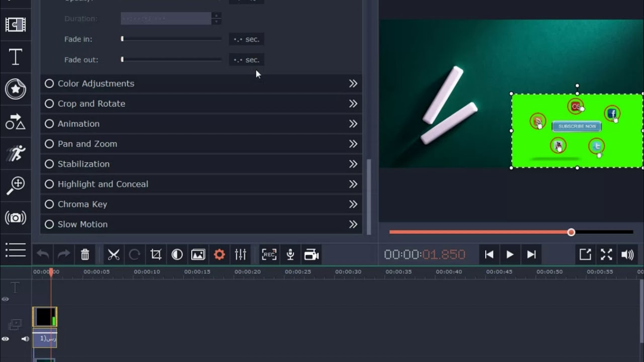Delete selected clip with trash icon
644x362 pixels.
[85, 255]
